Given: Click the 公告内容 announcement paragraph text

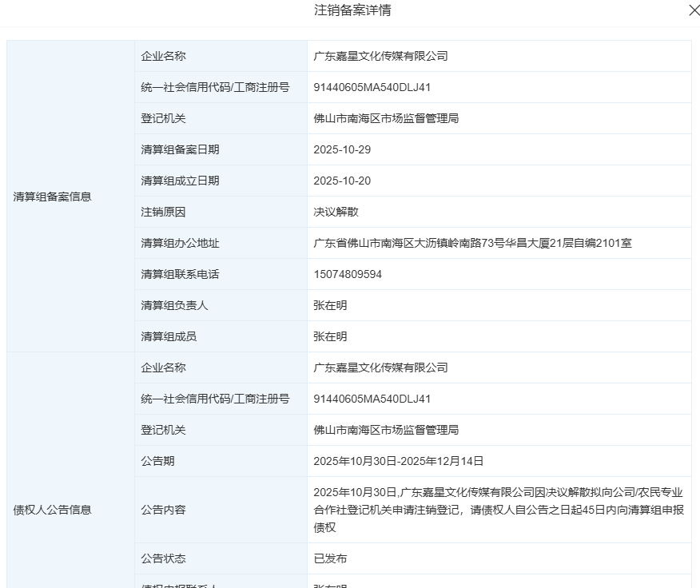Looking at the screenshot, I should pyautogui.click(x=498, y=510).
